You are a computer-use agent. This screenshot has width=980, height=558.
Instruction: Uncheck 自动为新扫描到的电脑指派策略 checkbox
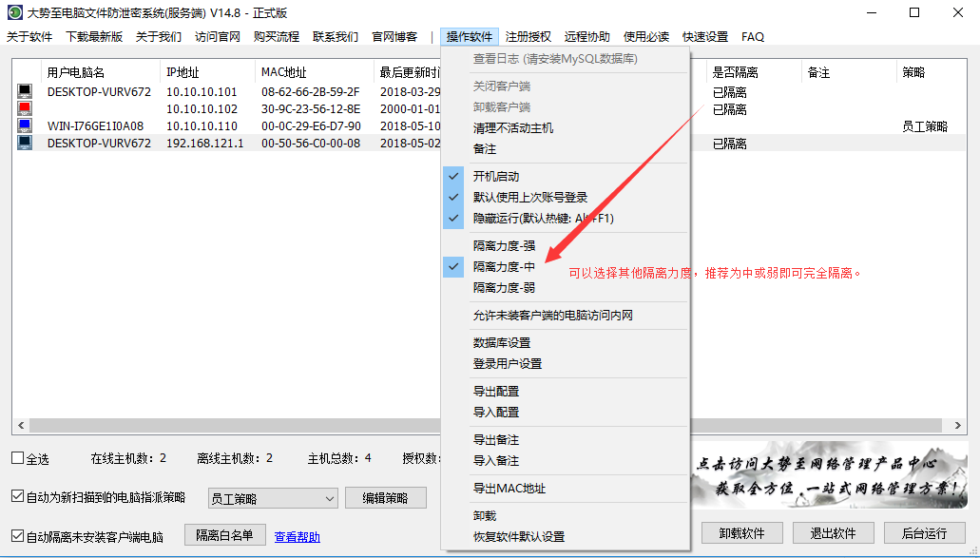tap(17, 496)
